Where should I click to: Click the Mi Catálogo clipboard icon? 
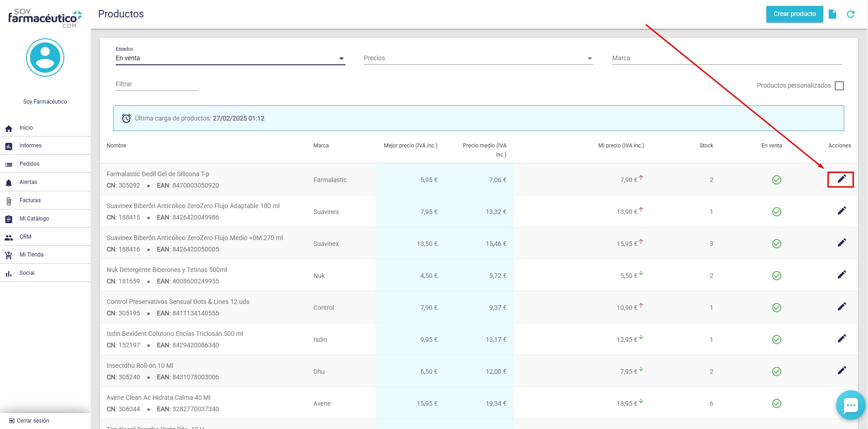click(9, 220)
